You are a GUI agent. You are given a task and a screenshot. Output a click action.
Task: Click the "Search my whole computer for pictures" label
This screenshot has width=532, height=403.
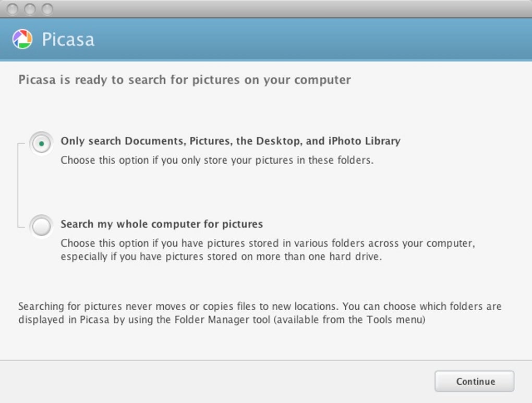coord(162,224)
